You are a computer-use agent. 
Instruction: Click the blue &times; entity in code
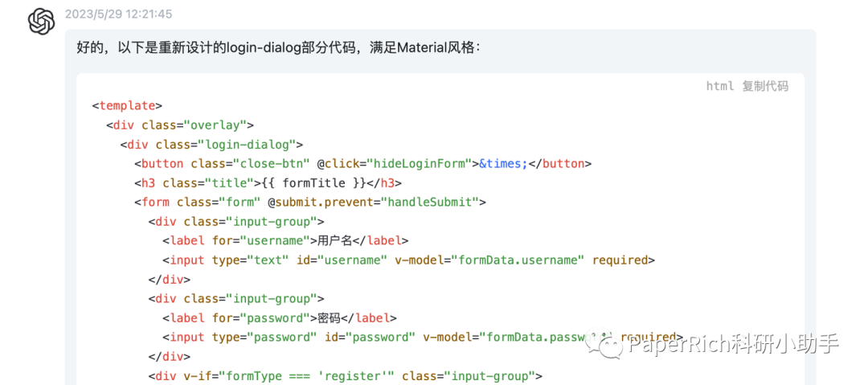(503, 163)
